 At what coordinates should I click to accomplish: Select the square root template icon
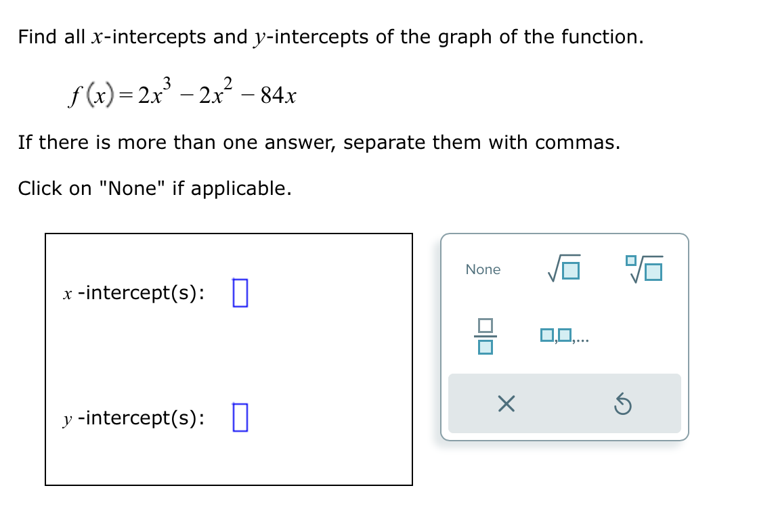coord(565,269)
